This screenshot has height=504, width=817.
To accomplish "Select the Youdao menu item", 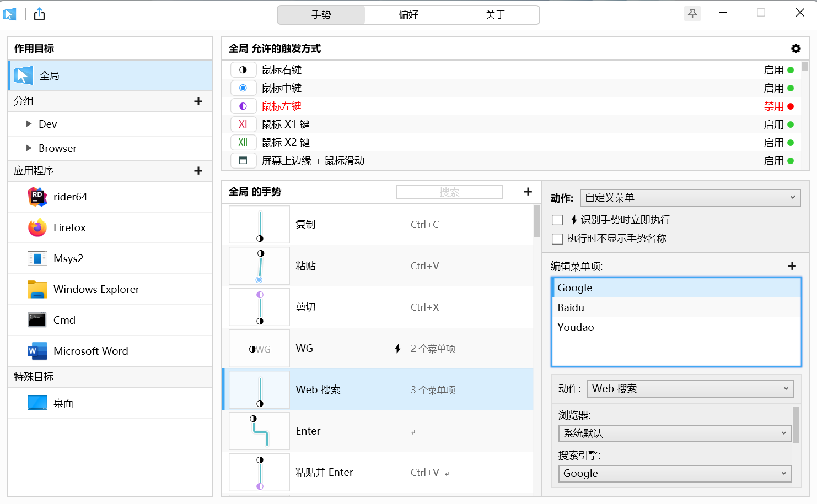I will coord(676,327).
